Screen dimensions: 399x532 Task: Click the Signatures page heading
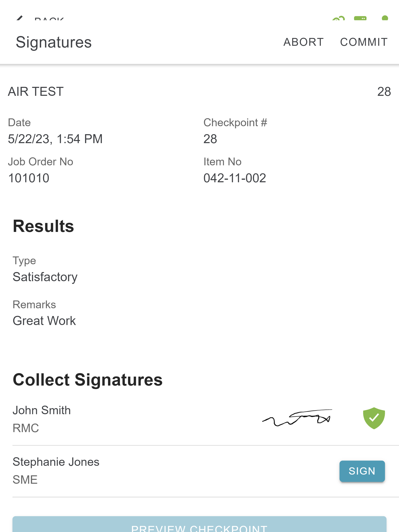54,42
